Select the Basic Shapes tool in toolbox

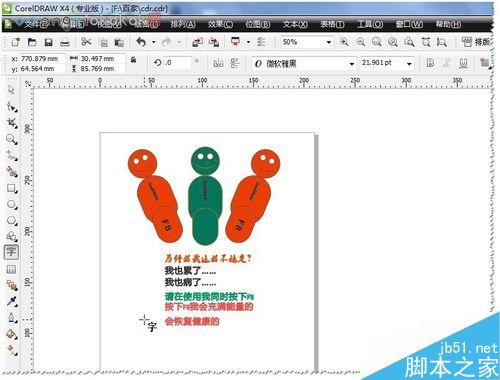click(12, 237)
